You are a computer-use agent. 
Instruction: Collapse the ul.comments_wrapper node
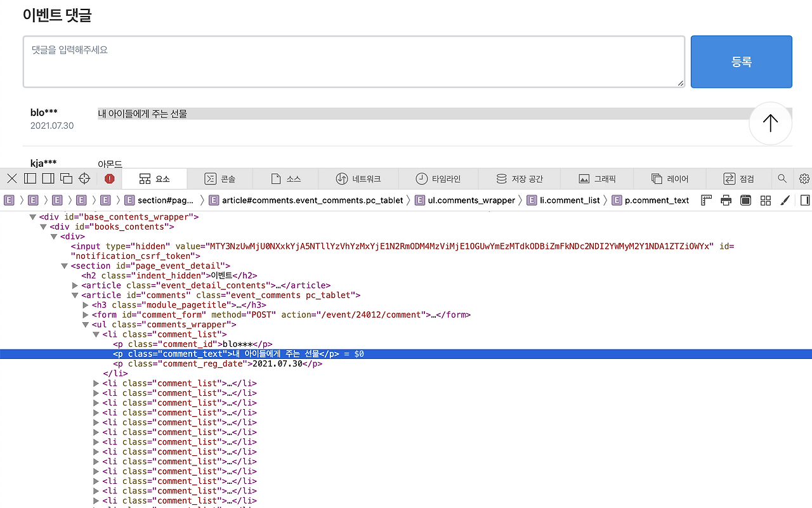(x=86, y=325)
